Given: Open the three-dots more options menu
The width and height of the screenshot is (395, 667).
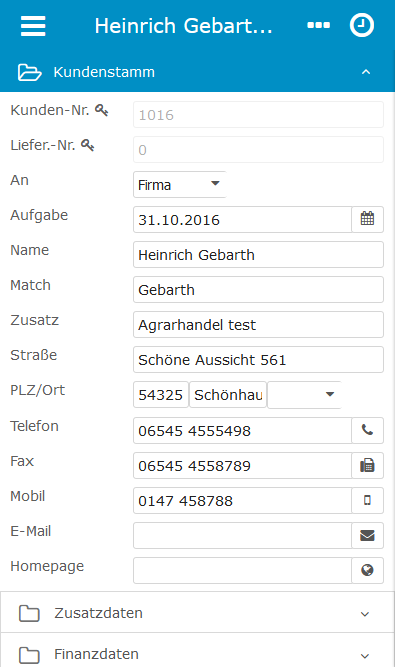Looking at the screenshot, I should pyautogui.click(x=318, y=26).
